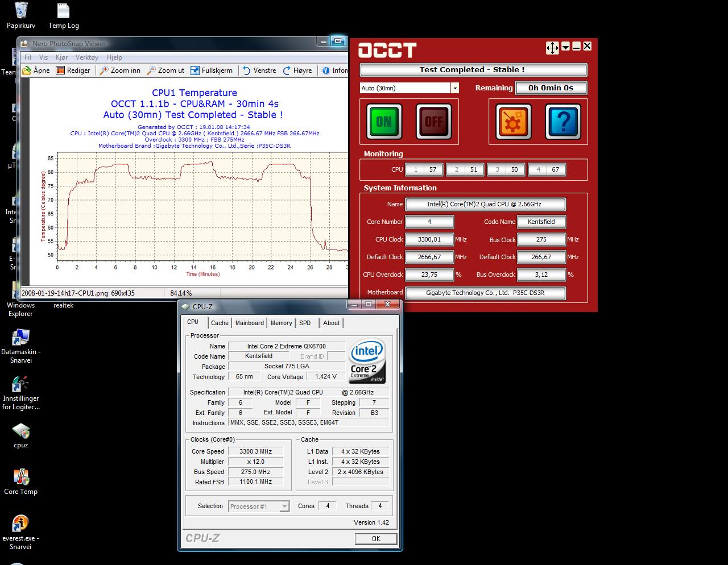Switch to the SPD tab in CPU-Z

tap(305, 323)
